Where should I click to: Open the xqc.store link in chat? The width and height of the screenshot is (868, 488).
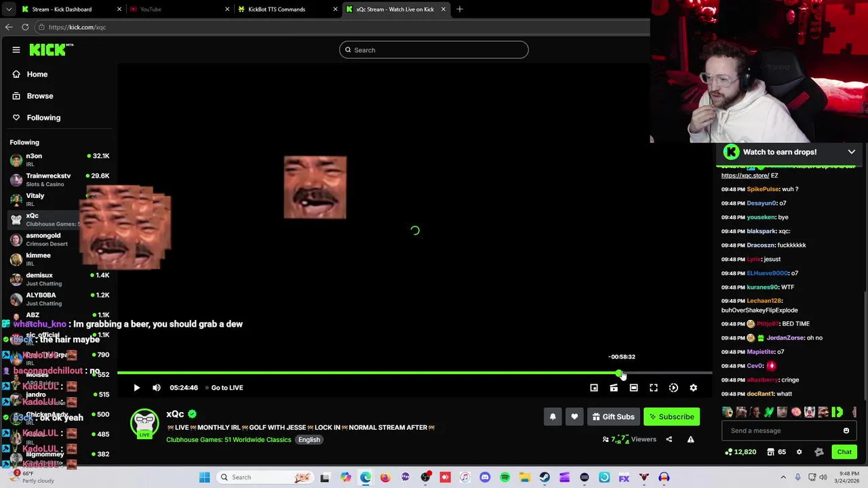(745, 176)
